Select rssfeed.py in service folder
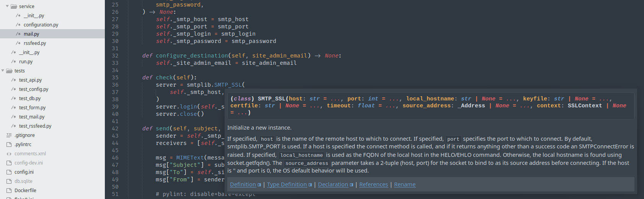 point(35,43)
